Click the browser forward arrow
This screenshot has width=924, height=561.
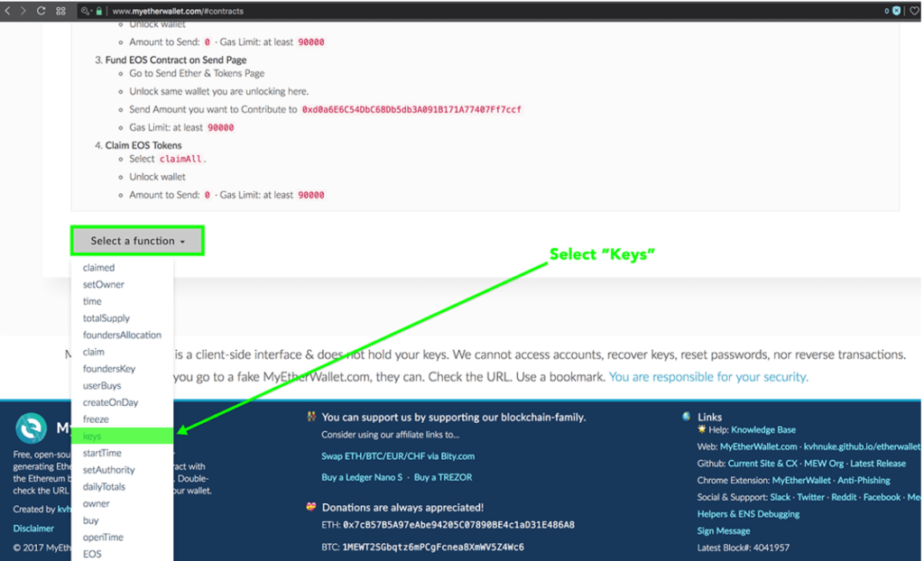(x=23, y=11)
